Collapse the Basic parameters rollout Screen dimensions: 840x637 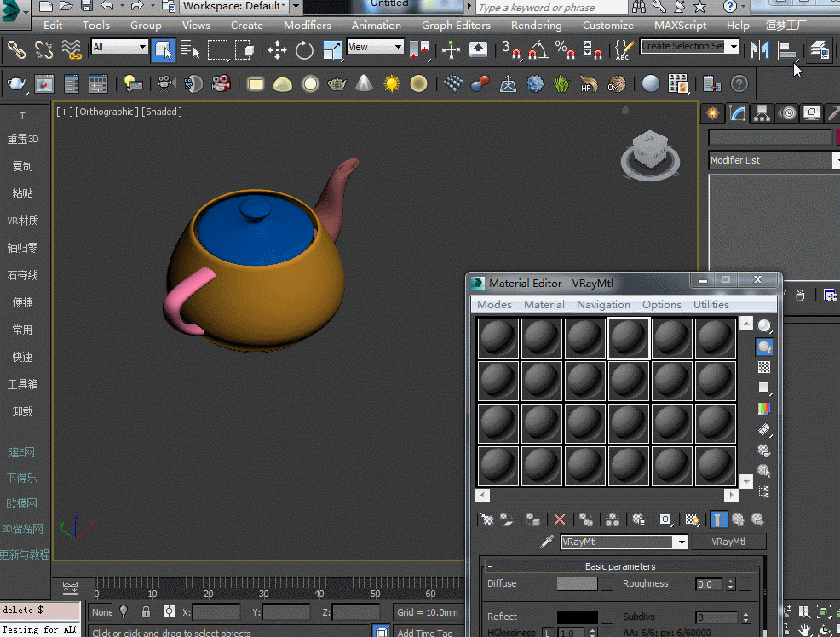tap(490, 566)
